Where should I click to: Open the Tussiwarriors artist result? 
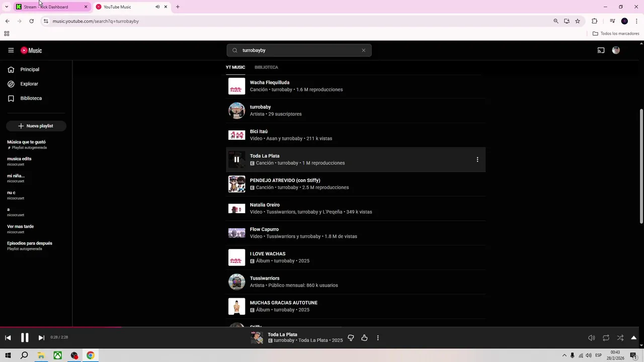point(356,282)
